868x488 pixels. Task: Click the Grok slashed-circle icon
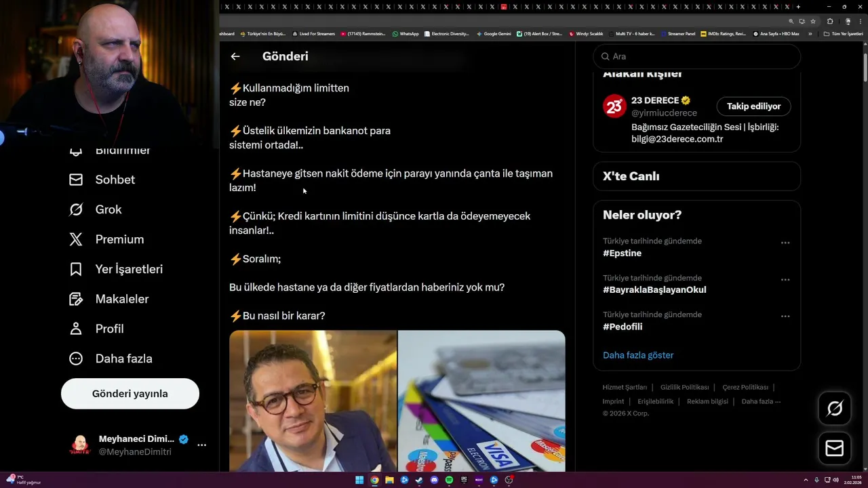tap(76, 209)
